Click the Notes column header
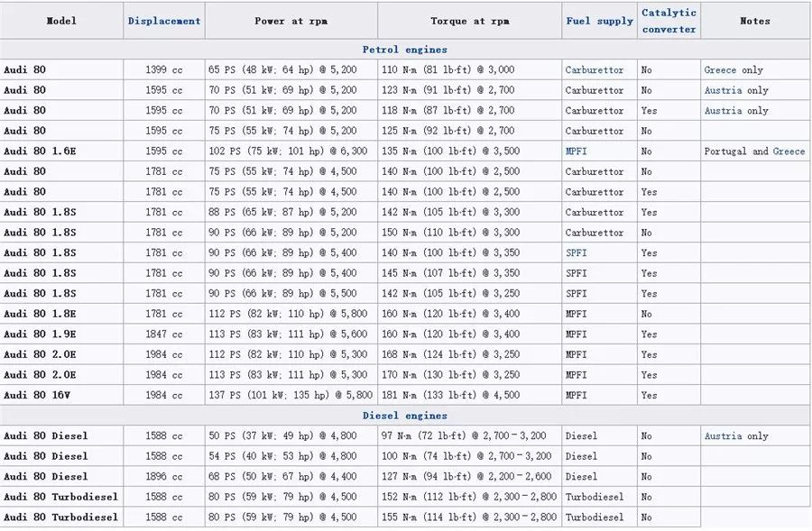Viewport: 812px width, 531px height. [x=754, y=22]
